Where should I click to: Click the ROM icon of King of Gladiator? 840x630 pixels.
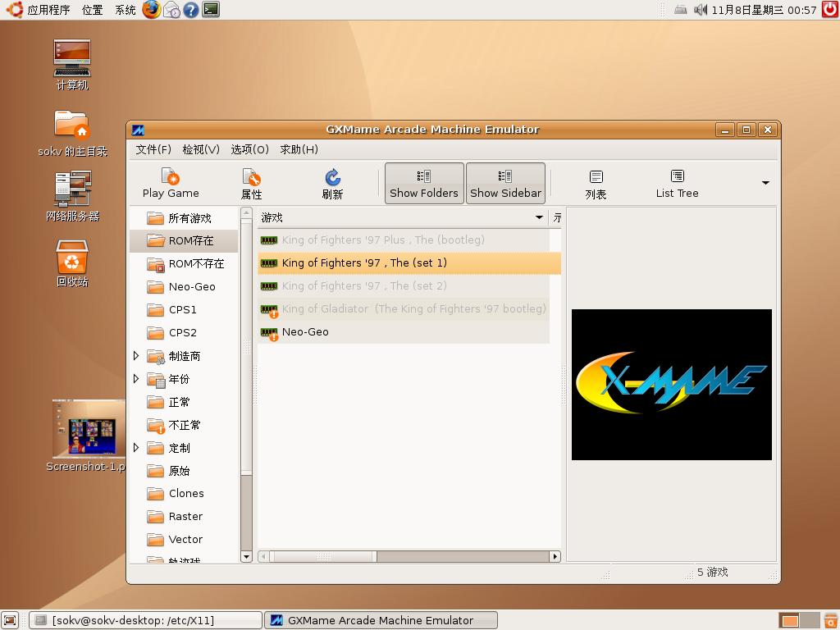click(x=269, y=309)
